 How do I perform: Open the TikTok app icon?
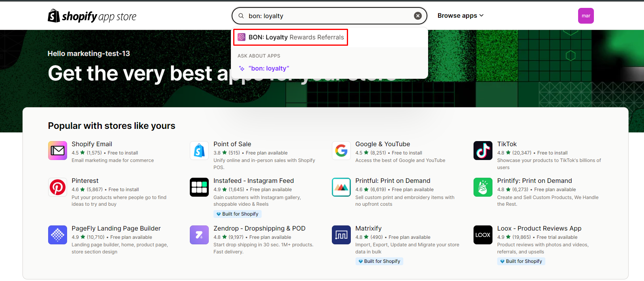point(483,151)
